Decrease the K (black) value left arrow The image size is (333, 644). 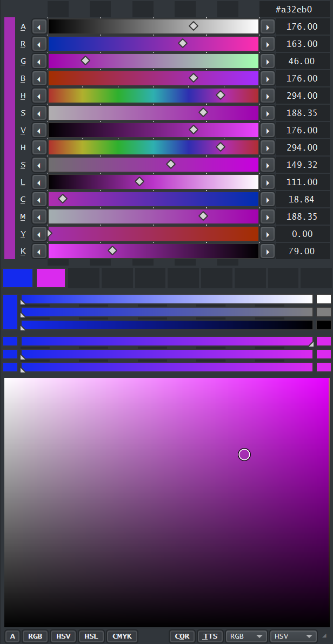(x=39, y=251)
